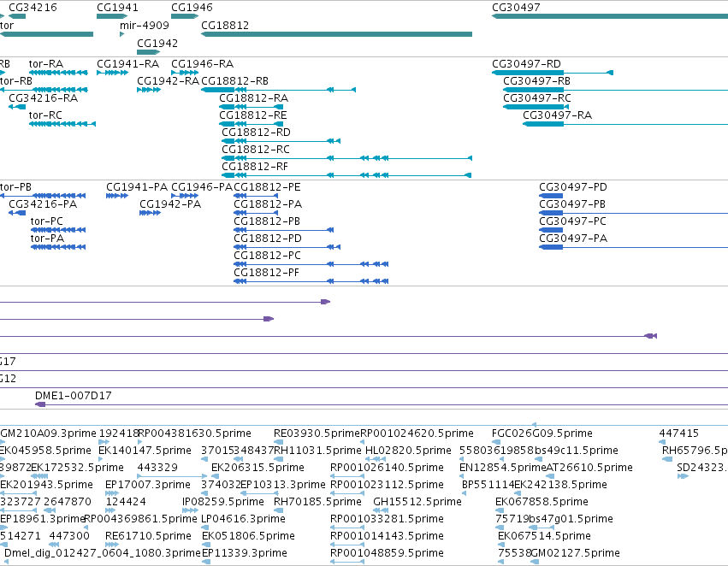
Task: Open the CG34216-PA protein label
Action: [x=43, y=204]
